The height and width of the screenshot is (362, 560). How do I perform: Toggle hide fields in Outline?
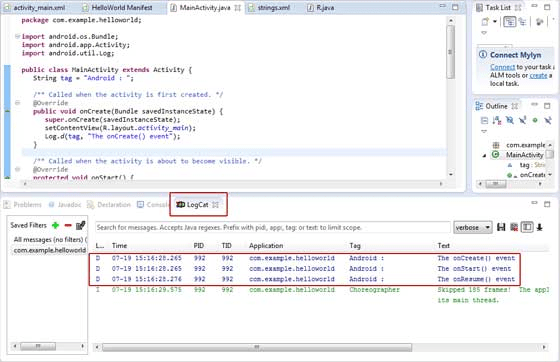point(510,120)
